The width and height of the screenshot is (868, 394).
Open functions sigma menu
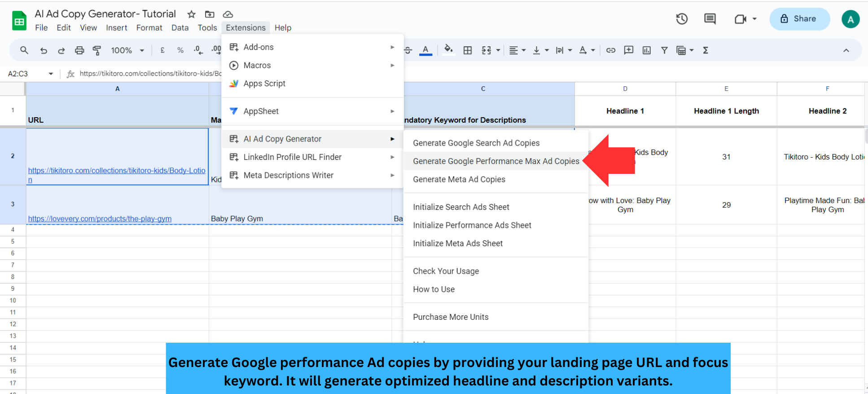coord(706,50)
